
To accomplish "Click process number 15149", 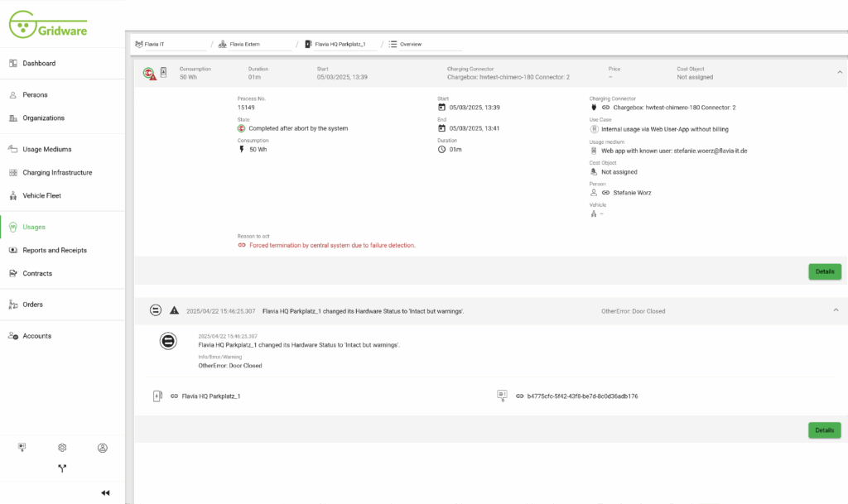I will point(246,108).
